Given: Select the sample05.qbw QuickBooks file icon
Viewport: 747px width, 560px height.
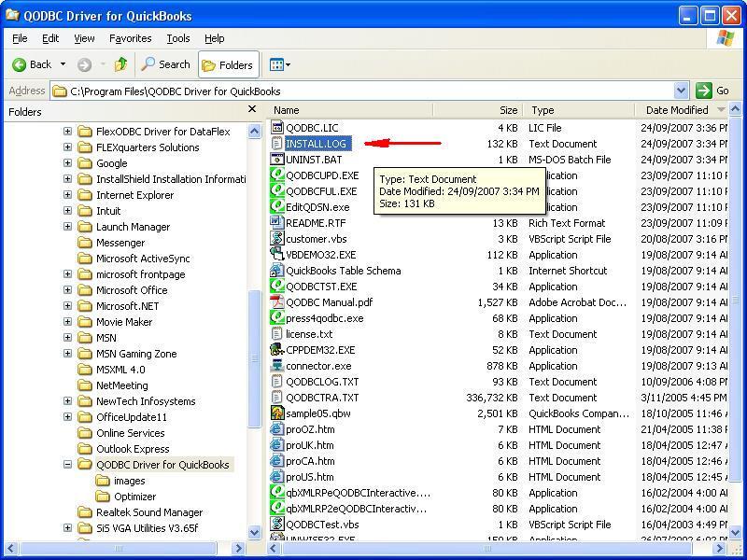Looking at the screenshot, I should [x=277, y=413].
